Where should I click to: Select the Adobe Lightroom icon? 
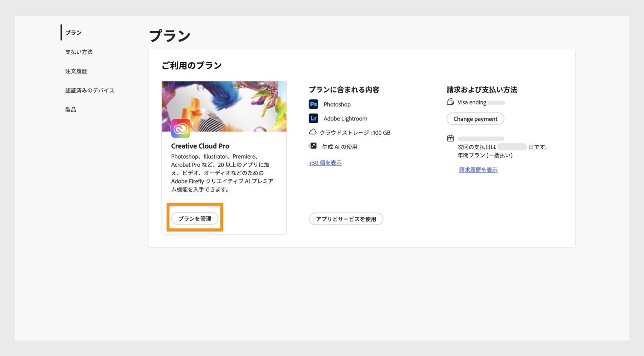(x=313, y=118)
